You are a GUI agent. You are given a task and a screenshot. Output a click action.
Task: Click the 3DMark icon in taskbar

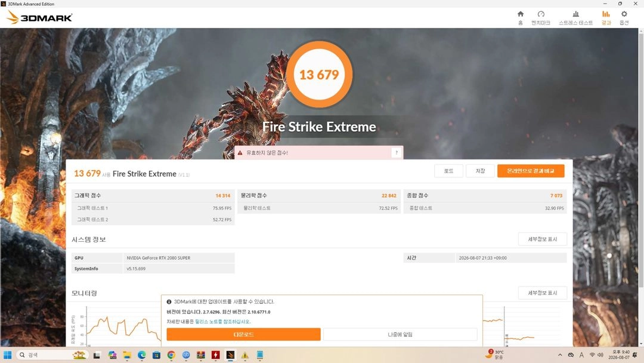(x=230, y=355)
